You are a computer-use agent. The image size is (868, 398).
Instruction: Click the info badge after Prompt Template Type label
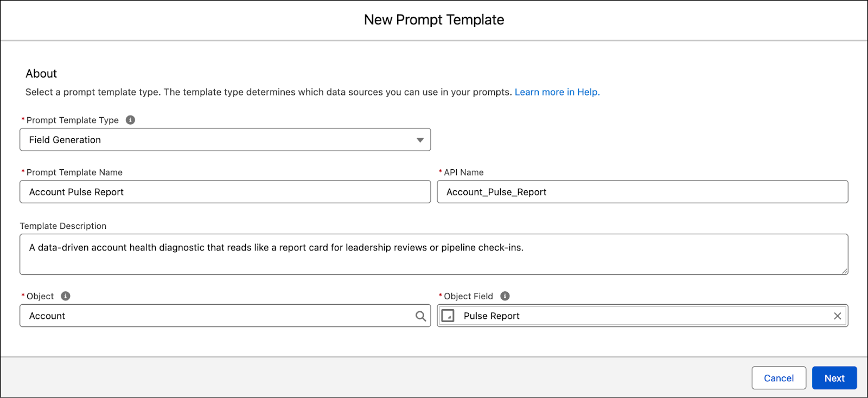[x=130, y=120]
